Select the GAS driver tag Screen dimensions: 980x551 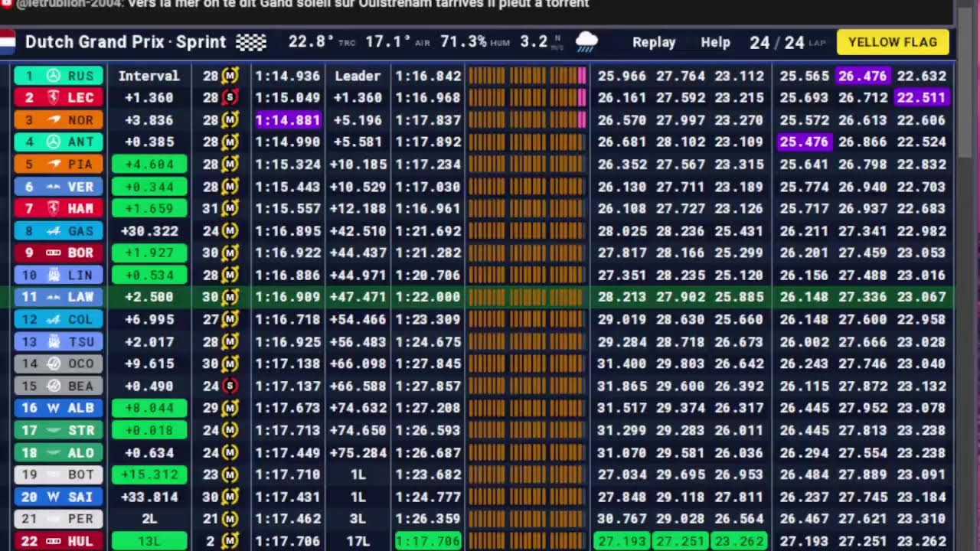pos(59,230)
